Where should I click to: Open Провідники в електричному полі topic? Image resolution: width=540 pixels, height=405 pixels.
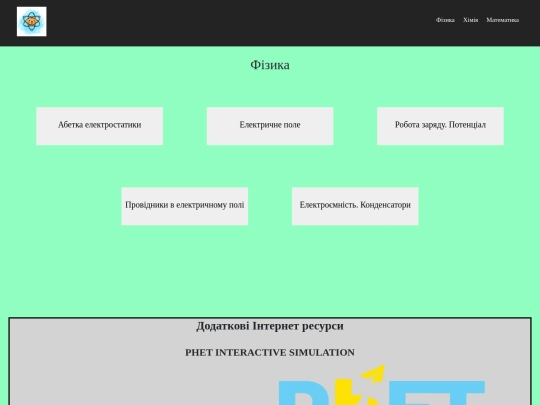pos(185,206)
